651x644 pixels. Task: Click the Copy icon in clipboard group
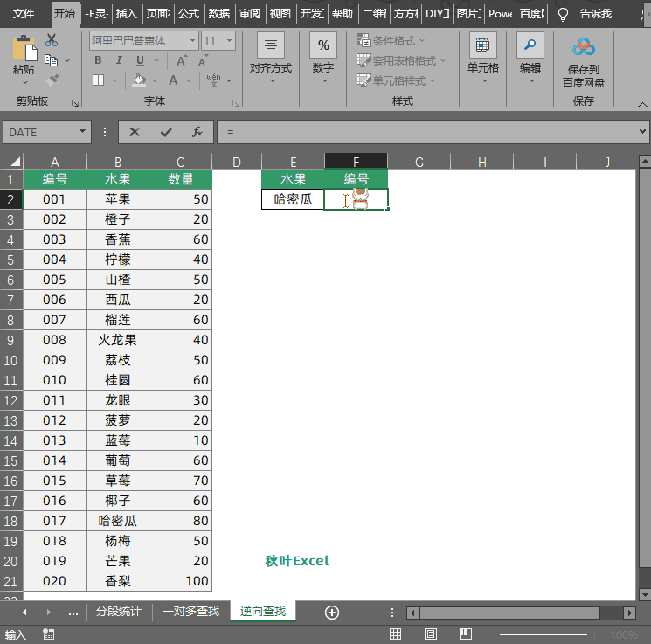tap(52, 60)
